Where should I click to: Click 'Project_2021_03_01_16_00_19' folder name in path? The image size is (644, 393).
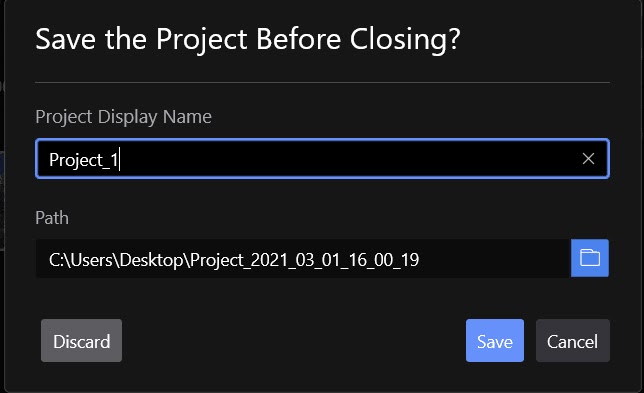coord(304,260)
